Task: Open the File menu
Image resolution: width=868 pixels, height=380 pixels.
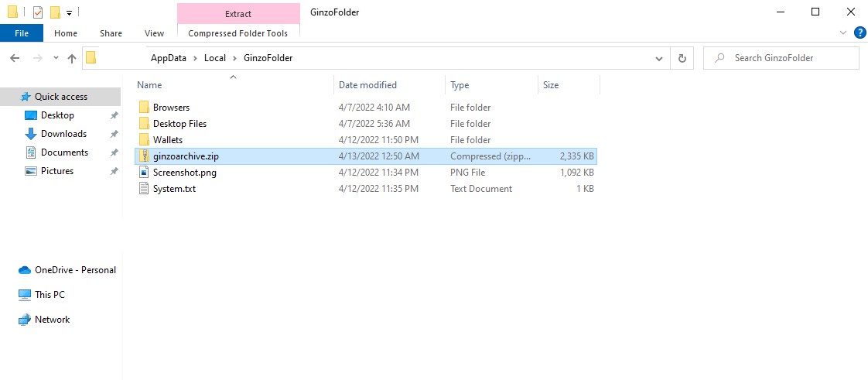Action: pyautogui.click(x=22, y=33)
